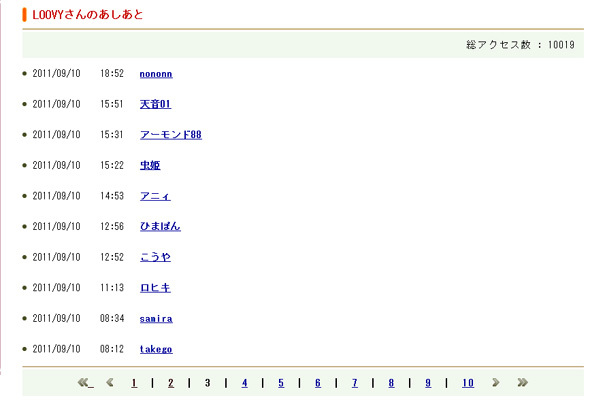The height and width of the screenshot is (400, 605).
Task: Visit the アーモンド88 user link
Action: pos(170,135)
